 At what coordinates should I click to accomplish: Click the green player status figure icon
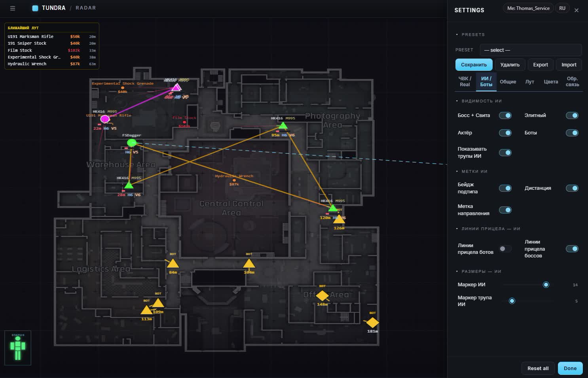point(18,348)
